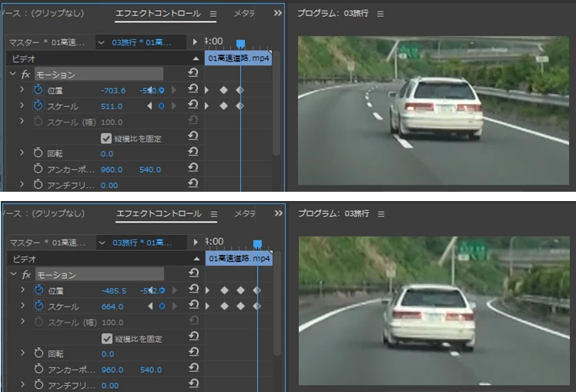Click the 01高速道路.mp4 clip bar in the 511.0 panel
The image size is (576, 392).
click(x=238, y=58)
